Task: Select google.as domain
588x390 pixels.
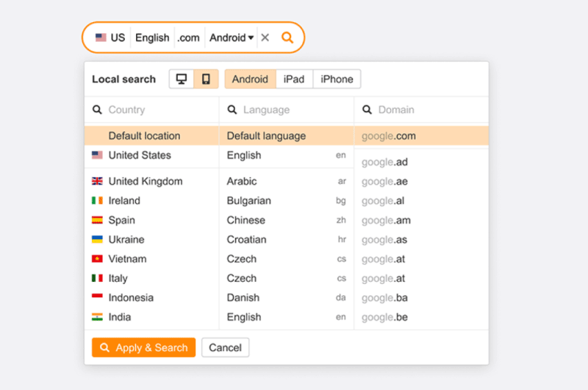Action: (421, 239)
